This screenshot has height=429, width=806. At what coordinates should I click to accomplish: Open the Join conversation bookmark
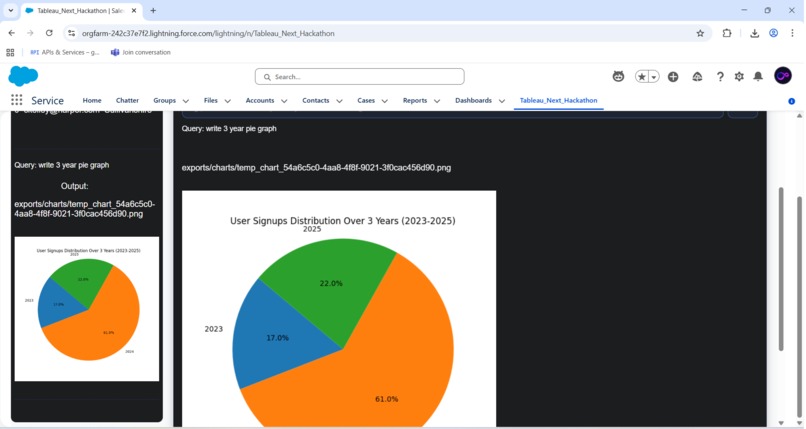(141, 52)
